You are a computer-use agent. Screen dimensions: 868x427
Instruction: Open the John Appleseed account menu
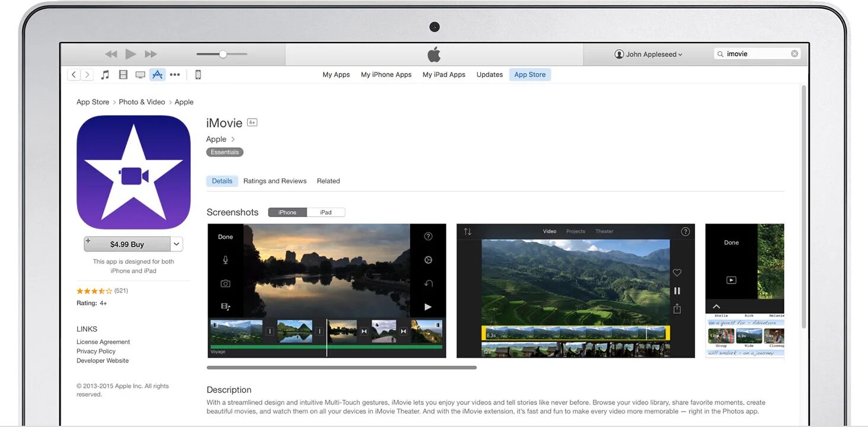[649, 54]
